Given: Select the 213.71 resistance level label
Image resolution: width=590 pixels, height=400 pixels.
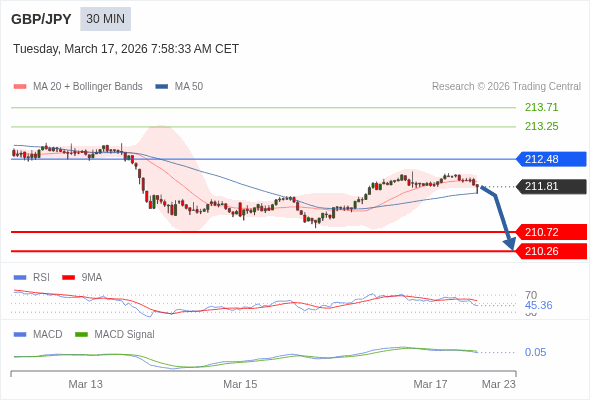Looking at the screenshot, I should (541, 107).
